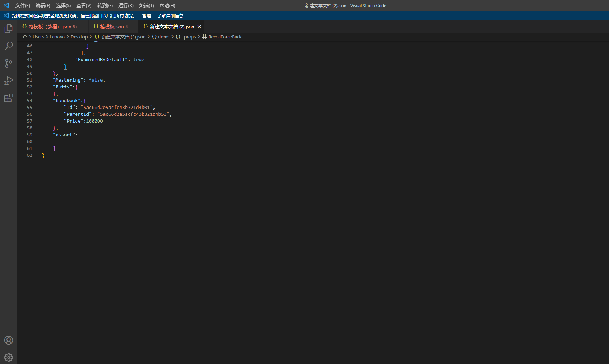Click JSON braces icon on 枪模板 (教程) tab
This screenshot has height=364, width=609.
pyautogui.click(x=24, y=27)
